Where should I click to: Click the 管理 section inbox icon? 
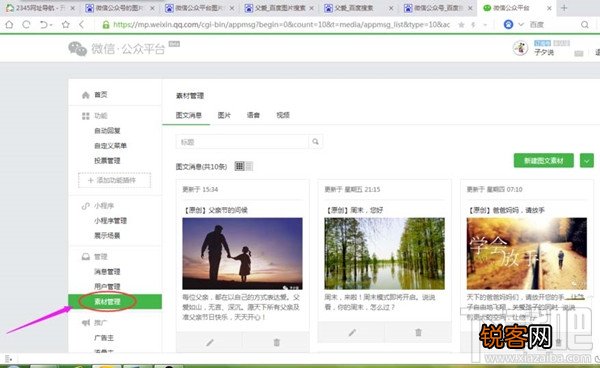point(85,257)
